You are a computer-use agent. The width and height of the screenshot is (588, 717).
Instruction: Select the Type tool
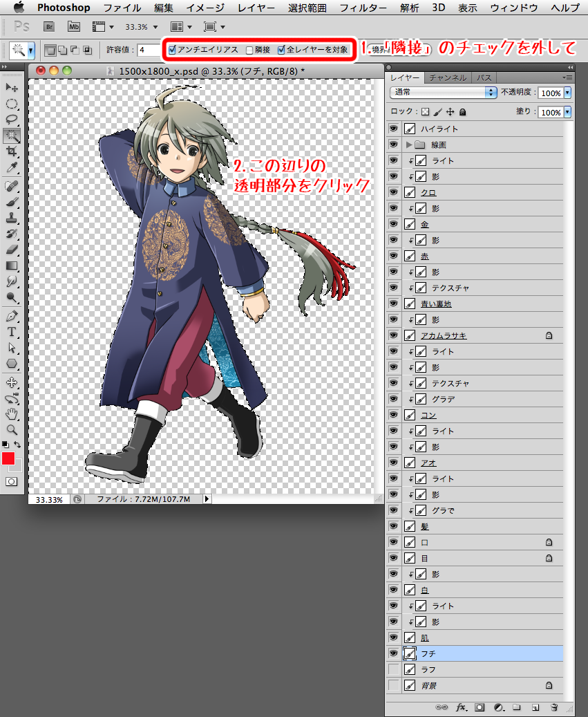click(x=12, y=332)
